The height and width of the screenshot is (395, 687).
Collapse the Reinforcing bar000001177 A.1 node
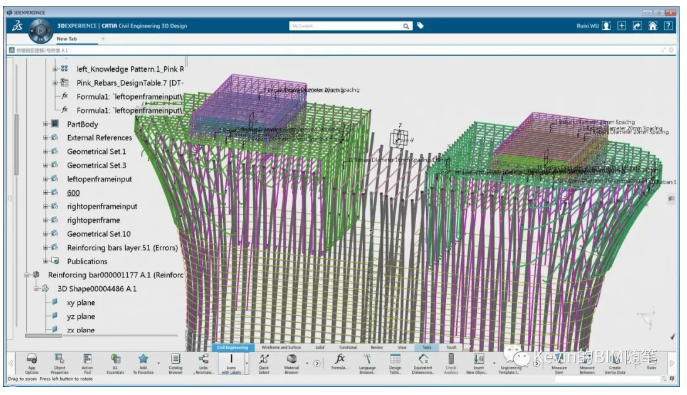pos(27,275)
